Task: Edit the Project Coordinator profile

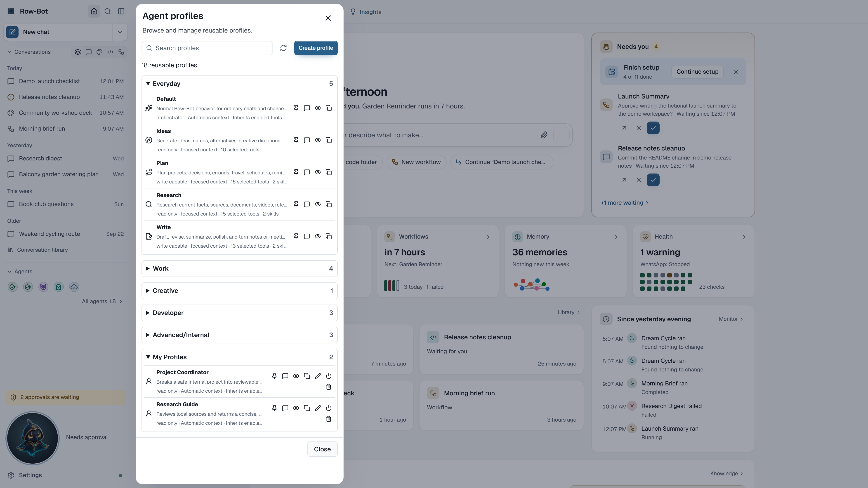Action: [x=318, y=376]
